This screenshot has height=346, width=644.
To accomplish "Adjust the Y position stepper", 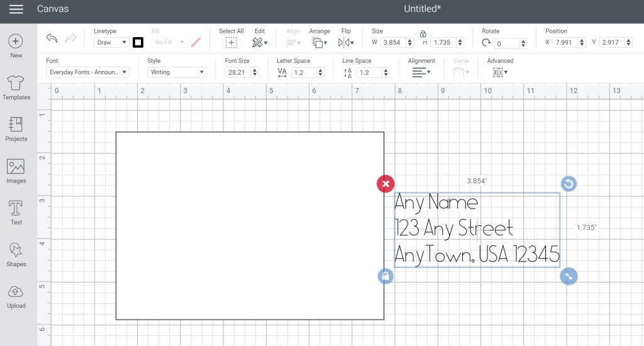I will (629, 42).
